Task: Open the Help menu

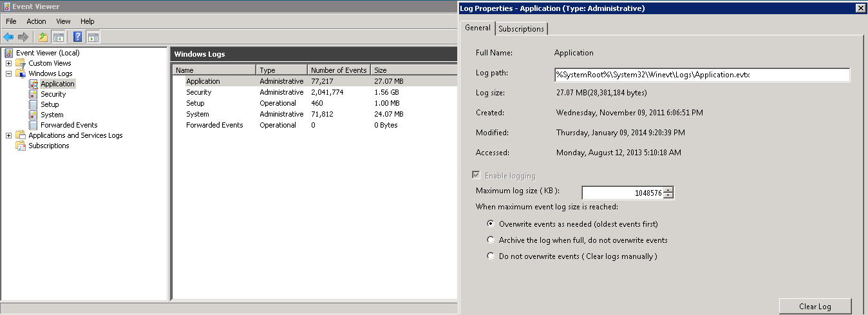Action: tap(87, 21)
